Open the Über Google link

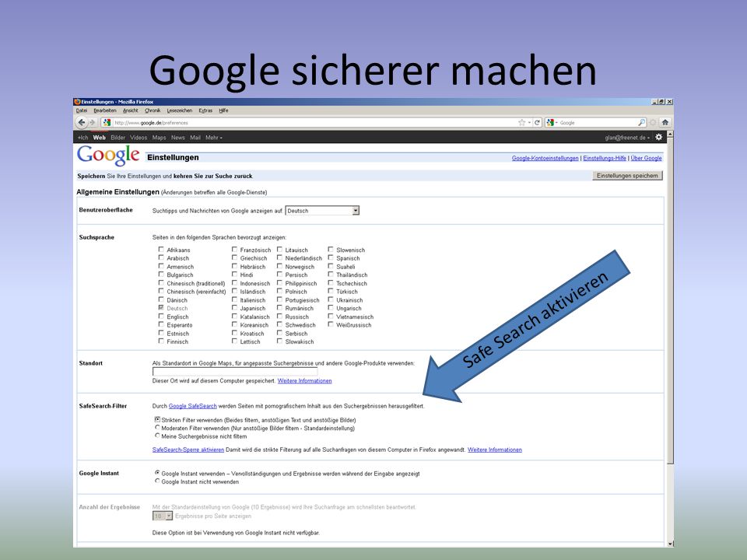pyautogui.click(x=646, y=158)
